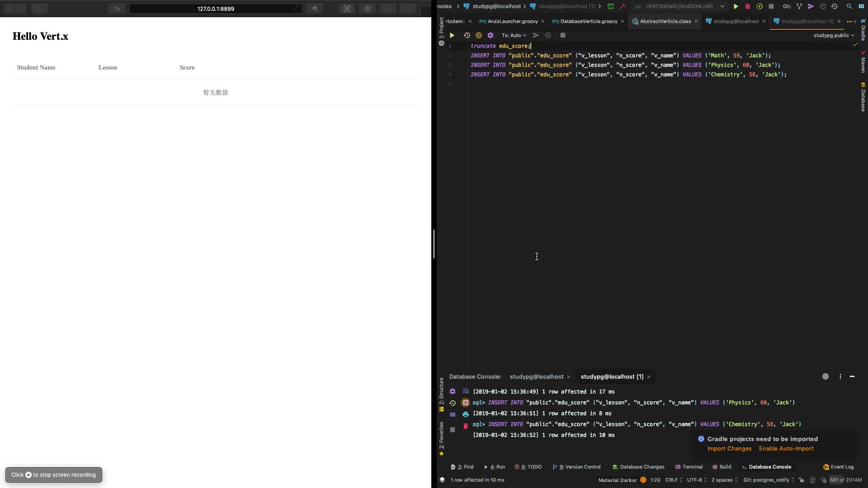Open the Tx: Auto transaction mode dropdown
This screenshot has height=488, width=868.
(514, 35)
